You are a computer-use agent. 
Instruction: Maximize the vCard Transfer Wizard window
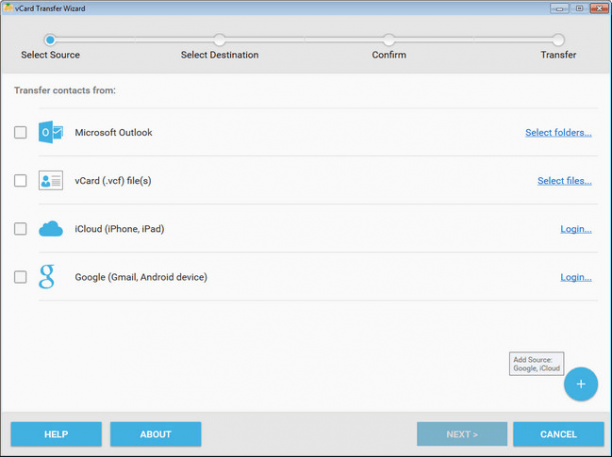click(579, 8)
